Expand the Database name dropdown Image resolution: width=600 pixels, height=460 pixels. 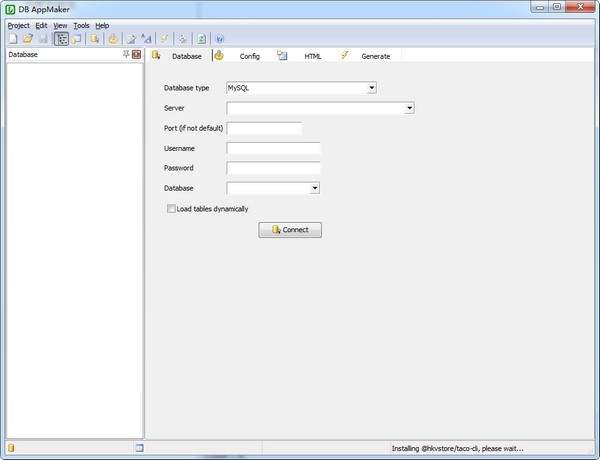coord(314,188)
